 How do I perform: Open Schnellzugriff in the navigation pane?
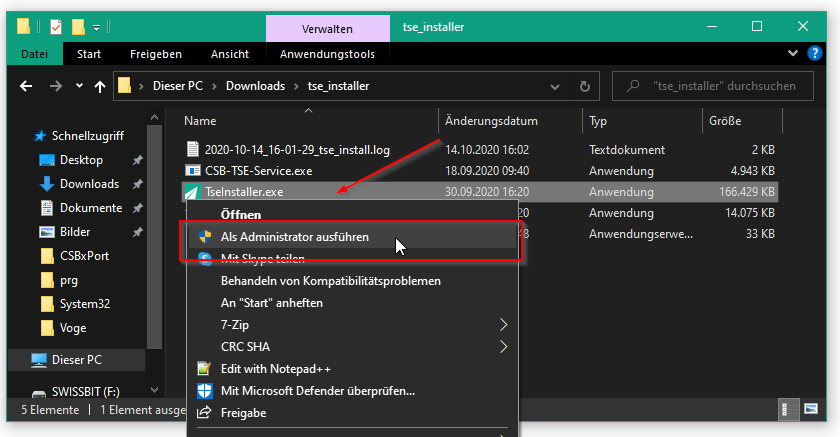[x=88, y=136]
